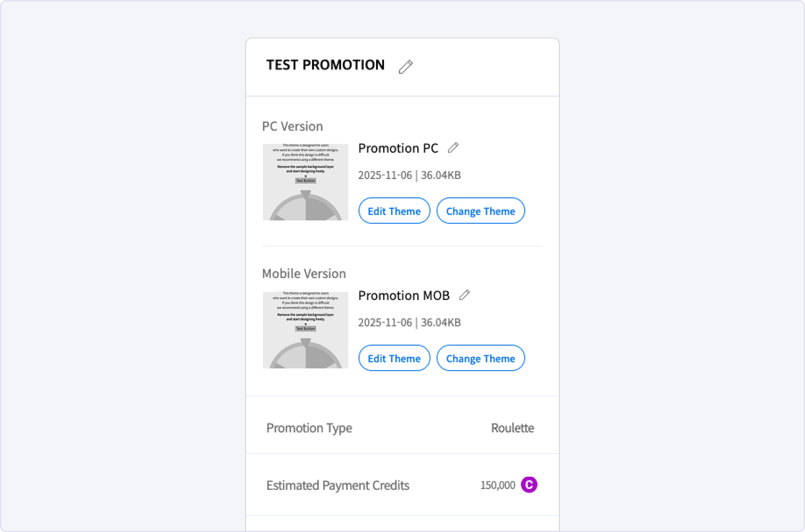Click the Estimated Payment Credits label
Viewport: 805px width, 532px height.
338,485
